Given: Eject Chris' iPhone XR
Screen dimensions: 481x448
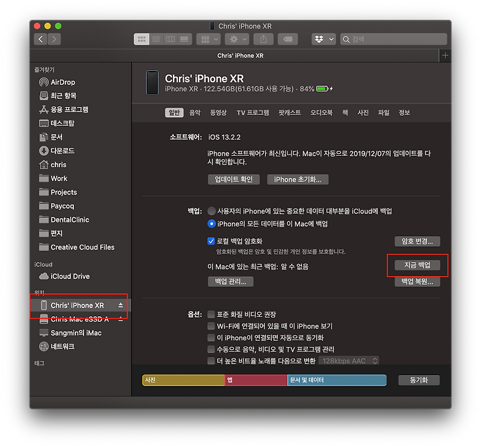Looking at the screenshot, I should [120, 305].
